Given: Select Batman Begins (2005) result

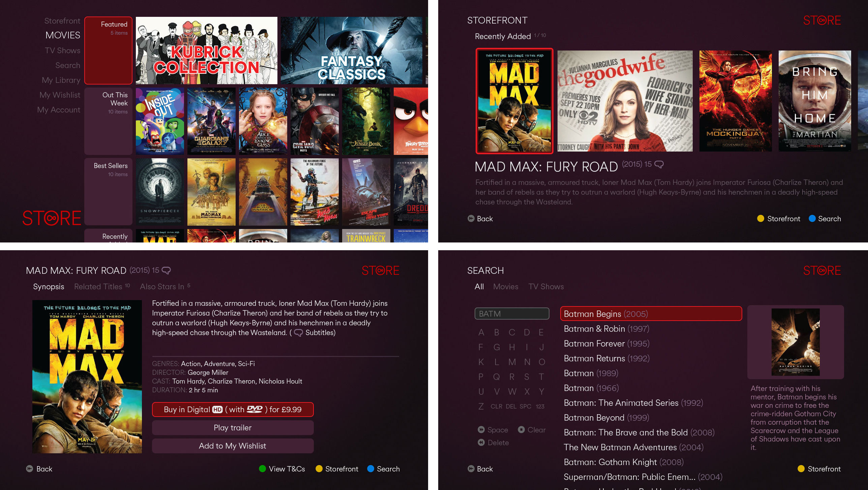Looking at the screenshot, I should pos(651,314).
